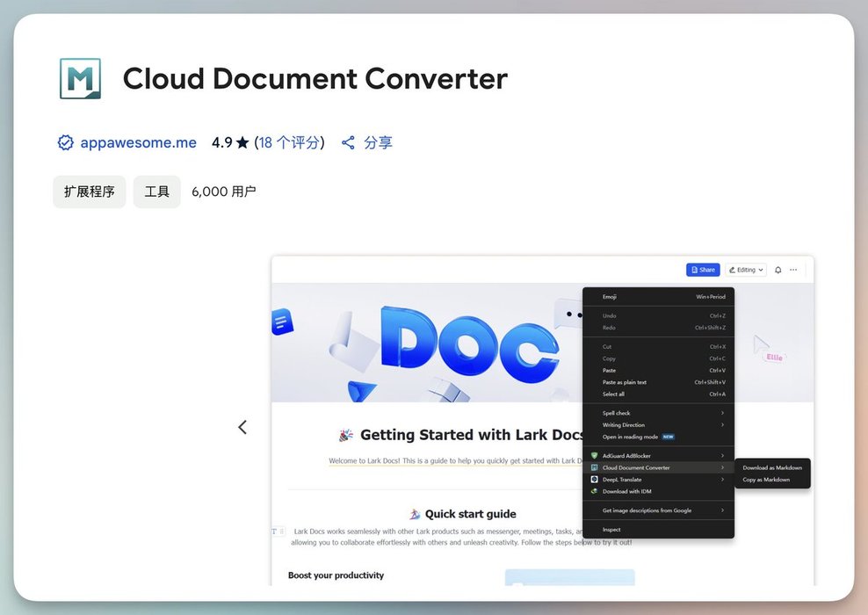Open the appawesome.me publisher link

[138, 143]
